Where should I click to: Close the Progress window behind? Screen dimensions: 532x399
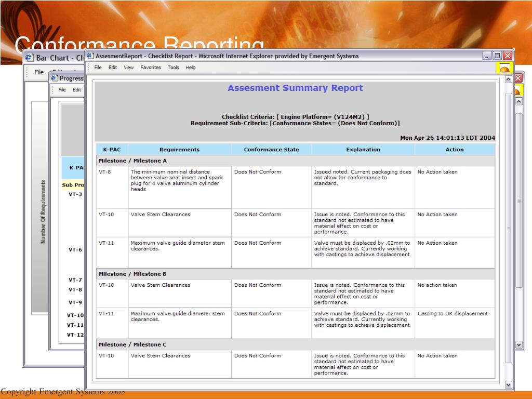tap(518, 78)
